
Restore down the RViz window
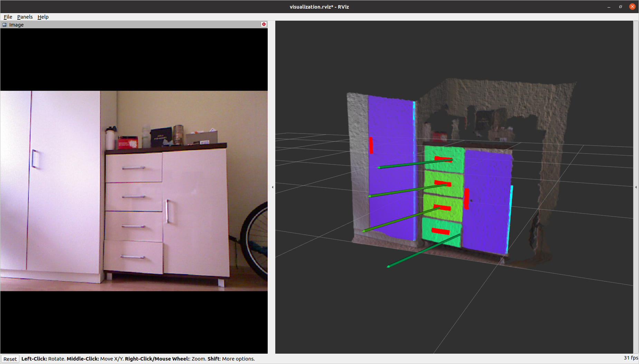(621, 7)
